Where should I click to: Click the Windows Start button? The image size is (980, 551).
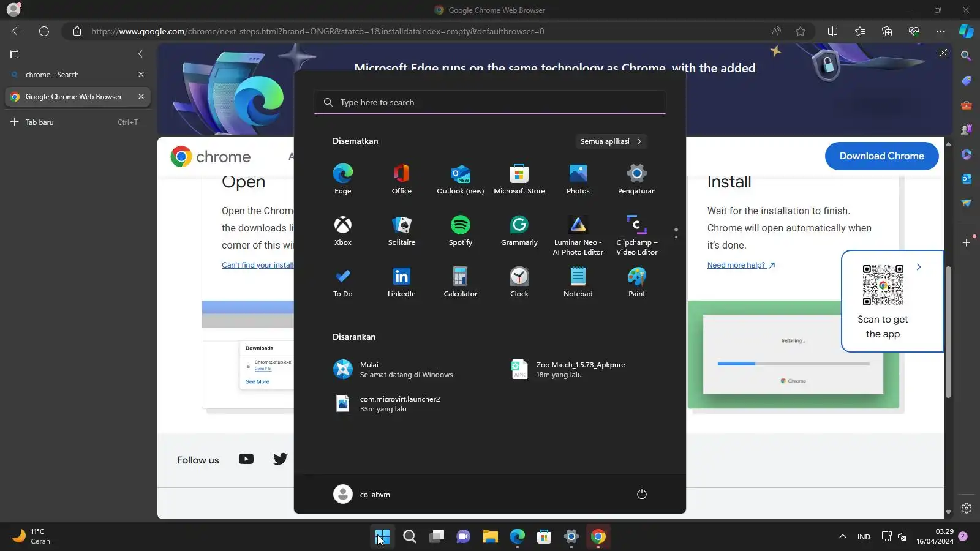click(382, 537)
